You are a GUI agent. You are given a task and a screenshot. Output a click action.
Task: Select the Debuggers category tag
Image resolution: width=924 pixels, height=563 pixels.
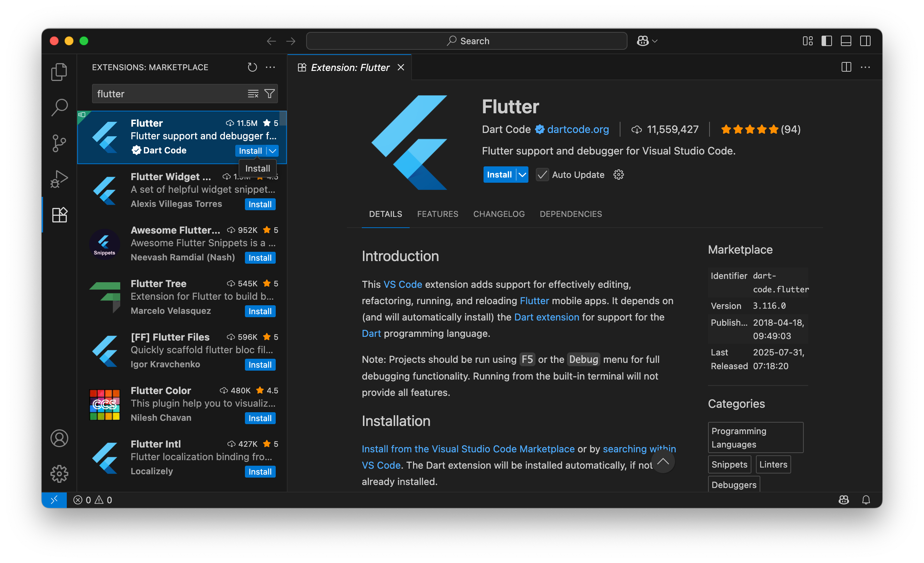tap(734, 485)
